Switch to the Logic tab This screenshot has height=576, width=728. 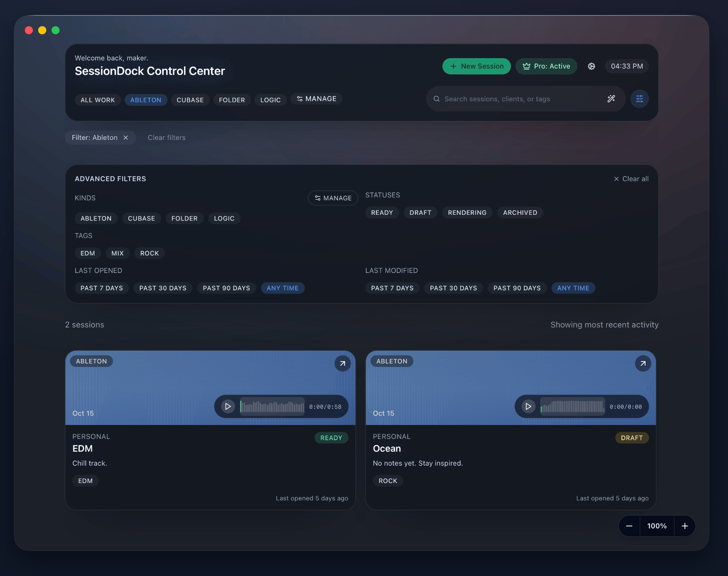270,100
